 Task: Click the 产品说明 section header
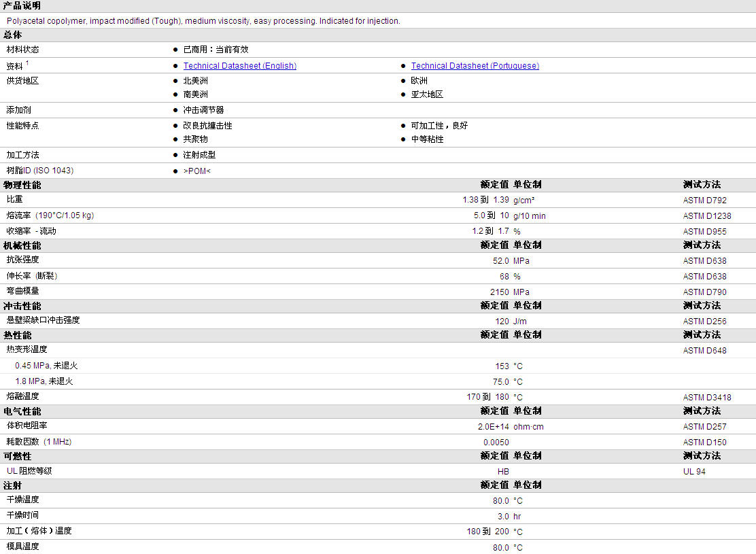[x=22, y=6]
